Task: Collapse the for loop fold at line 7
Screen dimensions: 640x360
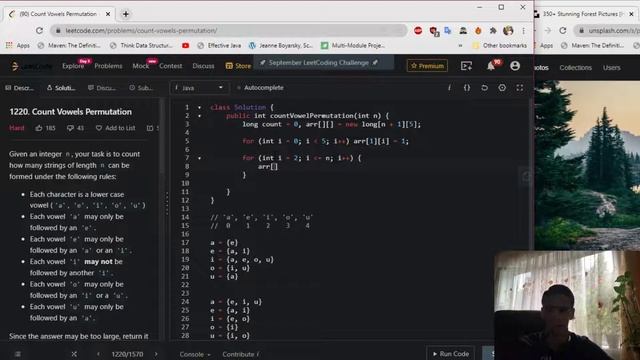Action: coord(200,158)
